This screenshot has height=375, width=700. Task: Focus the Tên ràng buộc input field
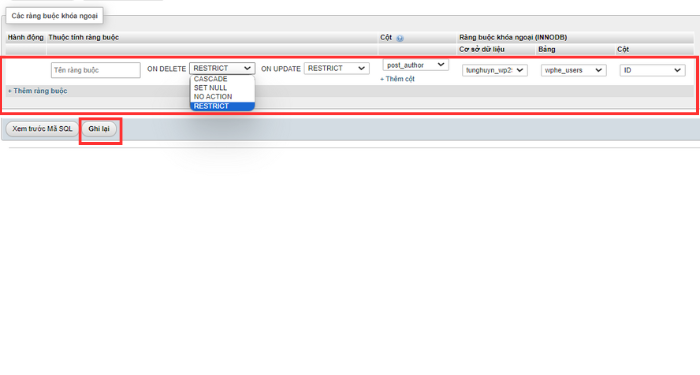(96, 70)
